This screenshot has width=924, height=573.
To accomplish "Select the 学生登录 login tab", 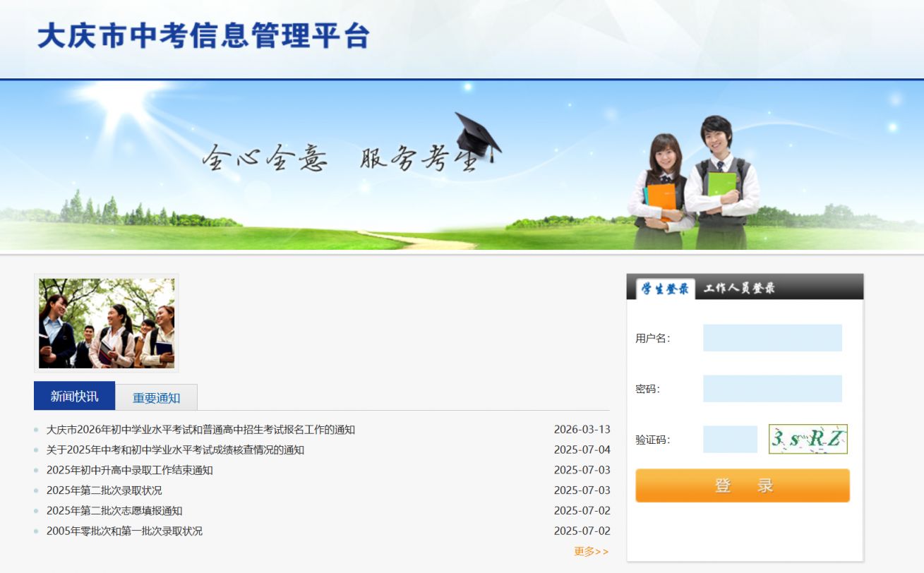I will (x=665, y=289).
